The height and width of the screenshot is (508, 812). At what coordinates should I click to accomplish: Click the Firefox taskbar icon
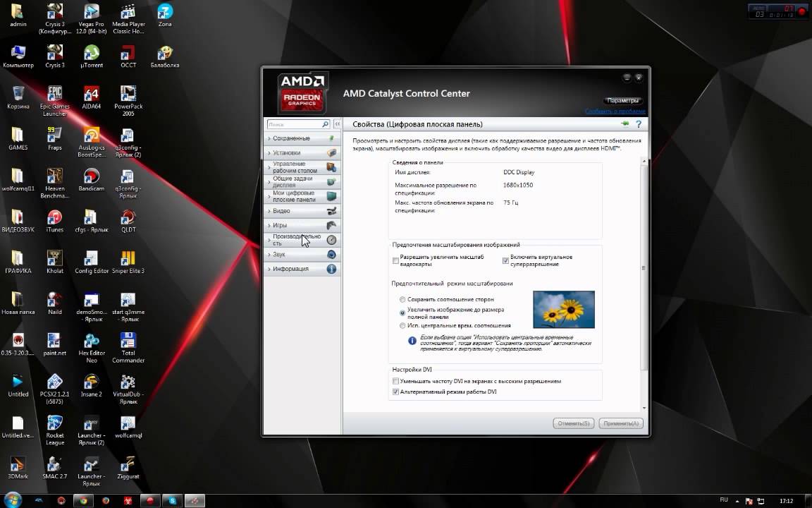pyautogui.click(x=106, y=501)
